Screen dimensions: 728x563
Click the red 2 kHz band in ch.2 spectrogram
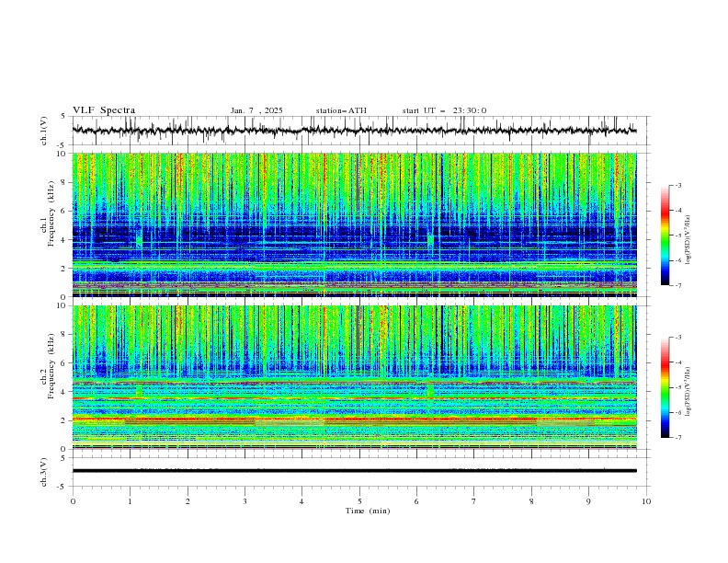pyautogui.click(x=354, y=419)
